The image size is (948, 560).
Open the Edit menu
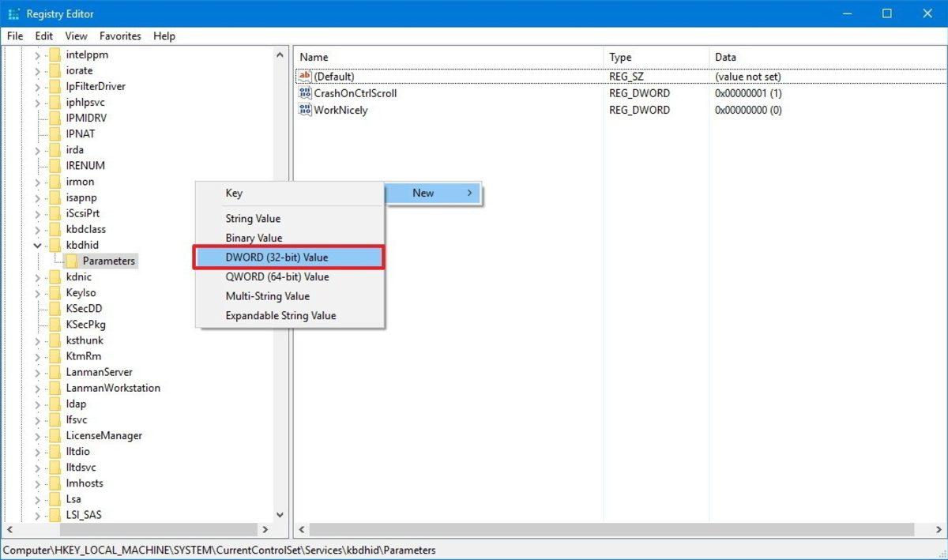click(43, 36)
